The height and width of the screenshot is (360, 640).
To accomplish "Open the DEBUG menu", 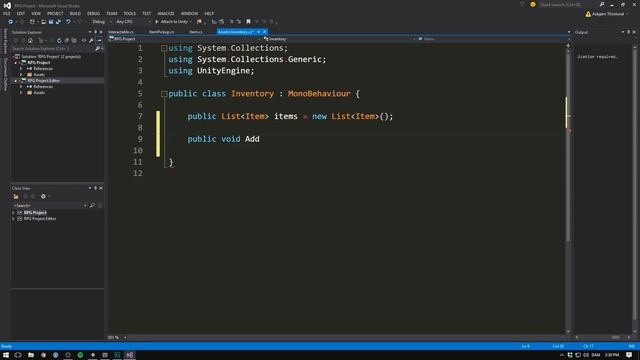I will pos(93,13).
